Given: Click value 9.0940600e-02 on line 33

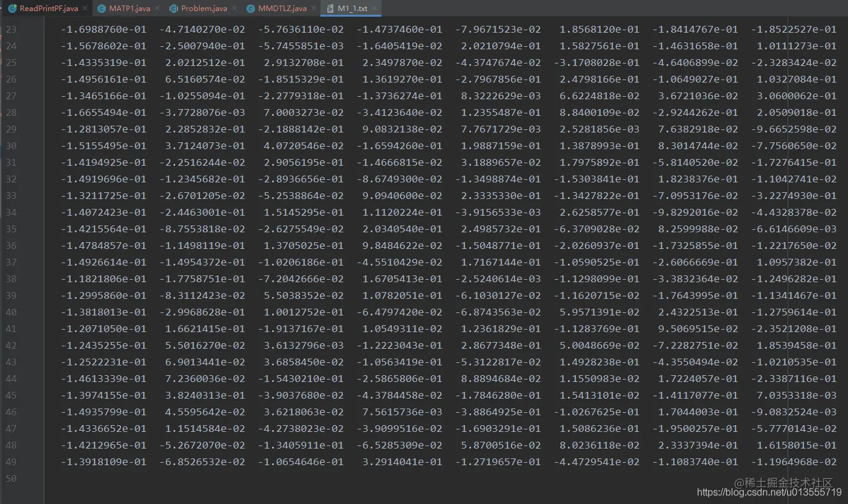Looking at the screenshot, I should tap(402, 196).
